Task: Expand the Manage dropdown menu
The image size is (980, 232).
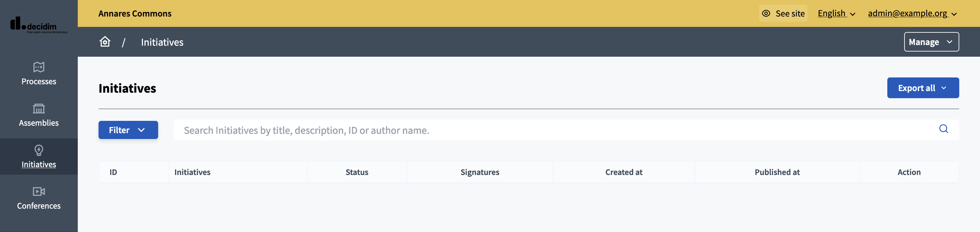Action: click(931, 42)
